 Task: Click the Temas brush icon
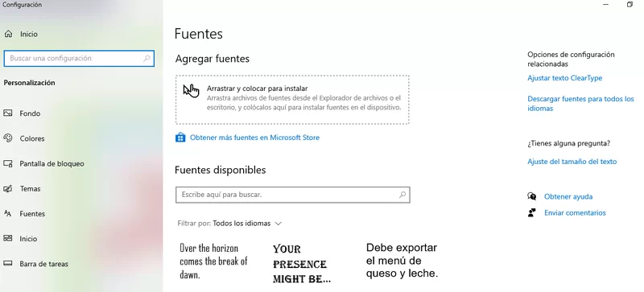tap(8, 188)
